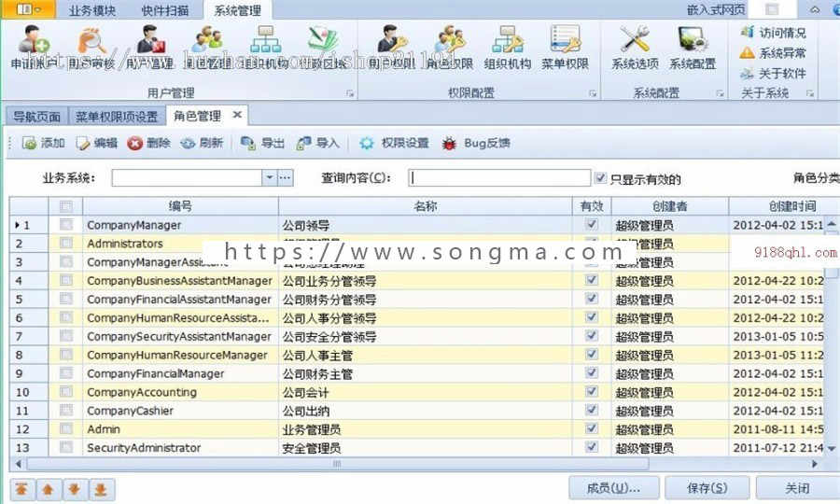
Task: Click the 嵌入式网页 link
Action: point(716,9)
